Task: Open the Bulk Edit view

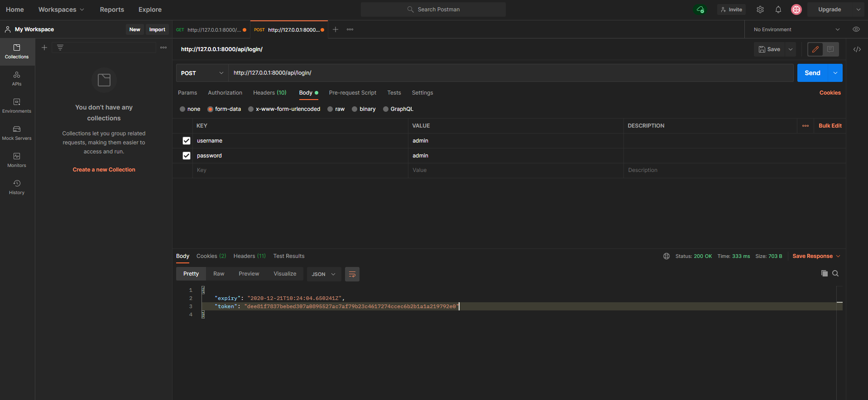Action: pyautogui.click(x=830, y=126)
